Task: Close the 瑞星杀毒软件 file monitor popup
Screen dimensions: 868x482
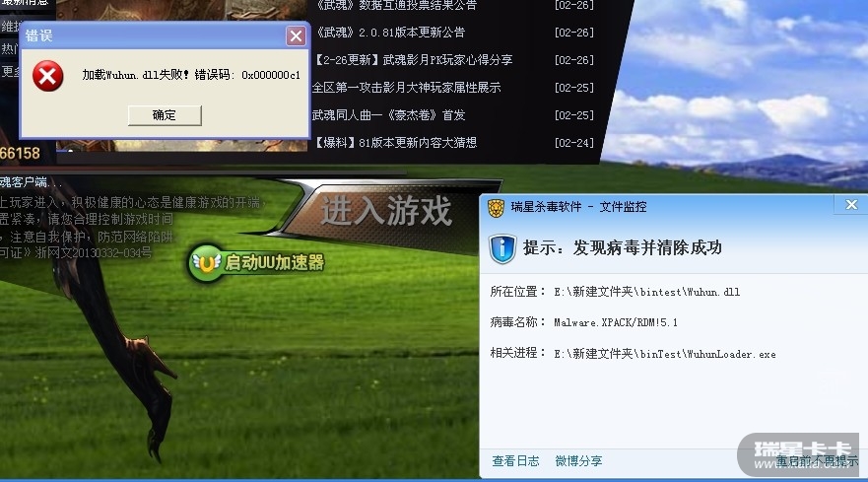Action: (x=851, y=205)
